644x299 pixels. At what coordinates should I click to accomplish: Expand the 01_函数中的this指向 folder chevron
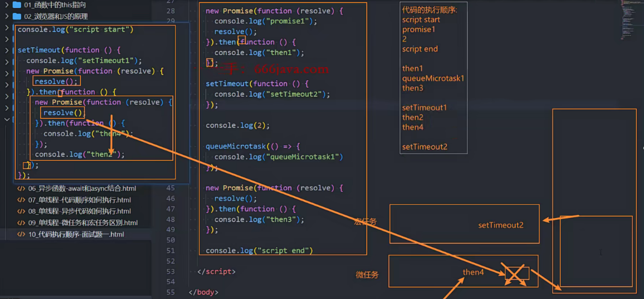click(x=7, y=5)
